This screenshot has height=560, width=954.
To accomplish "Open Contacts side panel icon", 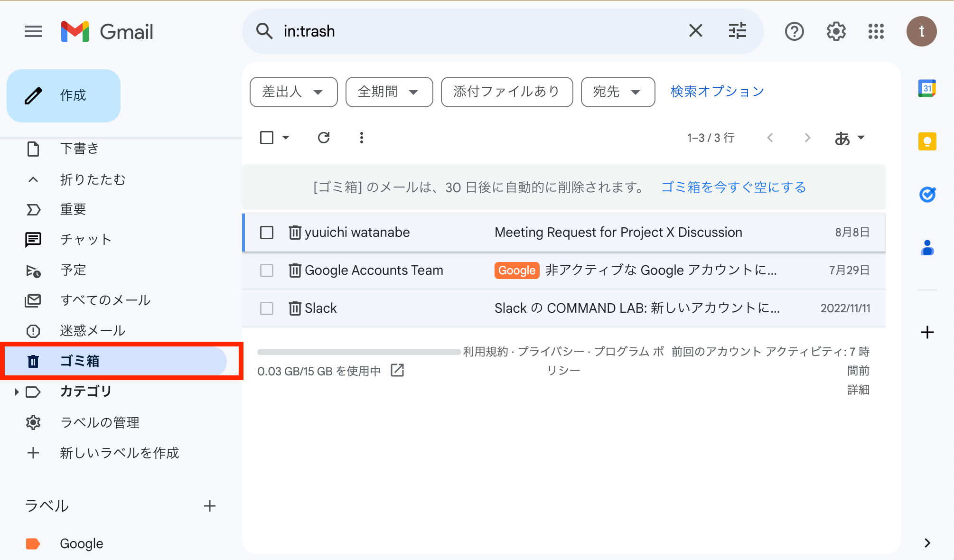I will pyautogui.click(x=927, y=248).
